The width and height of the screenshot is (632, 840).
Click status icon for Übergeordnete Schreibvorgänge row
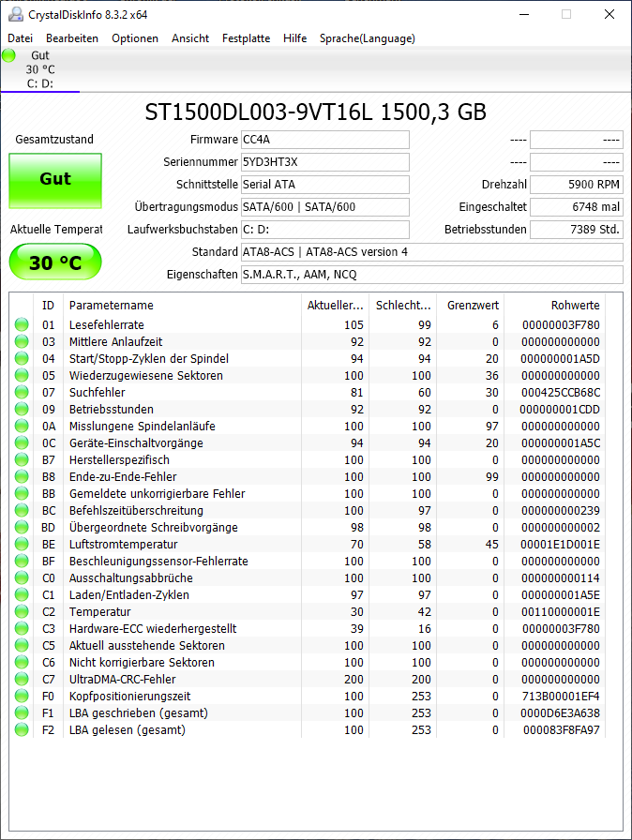[x=22, y=527]
